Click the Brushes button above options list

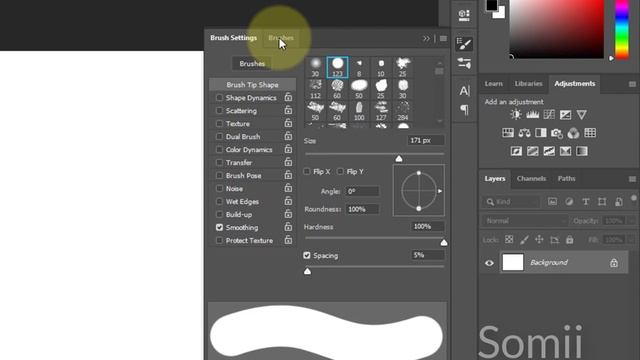(252, 64)
